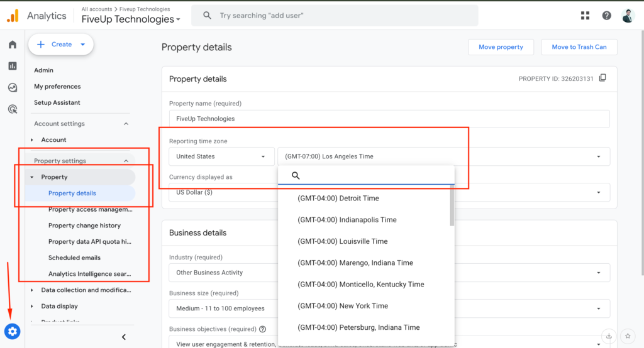Open the Help question mark icon

tap(607, 16)
